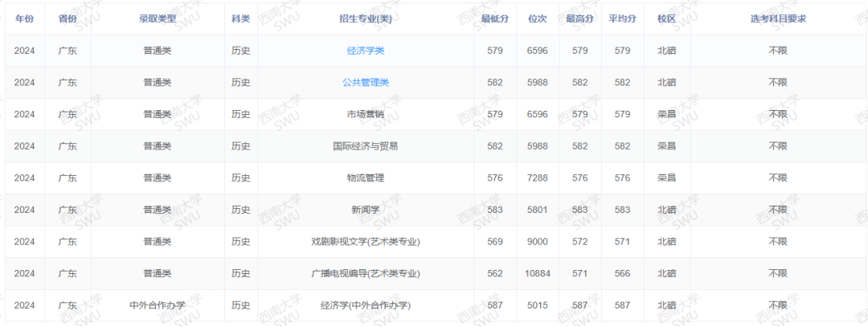Click the 平均分 column header
The image size is (868, 327).
(x=623, y=18)
